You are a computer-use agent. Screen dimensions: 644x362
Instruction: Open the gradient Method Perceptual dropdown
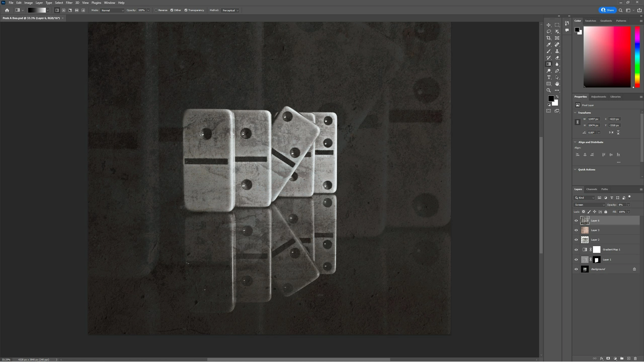coord(230,10)
